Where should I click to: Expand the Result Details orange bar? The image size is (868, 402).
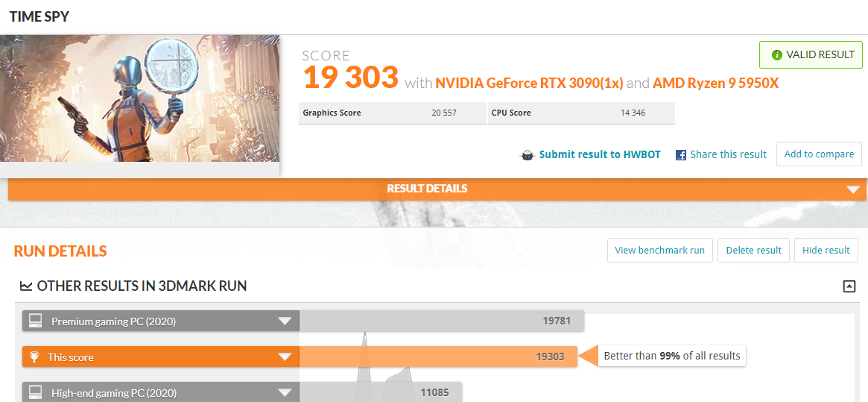(437, 189)
